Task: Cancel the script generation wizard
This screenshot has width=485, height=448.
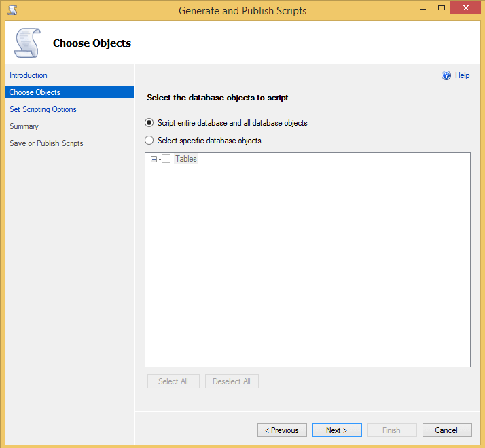Action: (x=446, y=430)
